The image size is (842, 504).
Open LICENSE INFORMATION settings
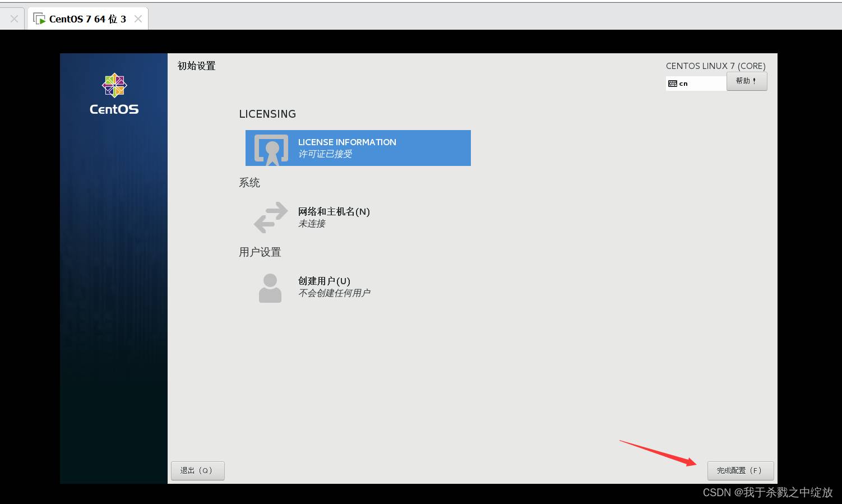coord(347,142)
